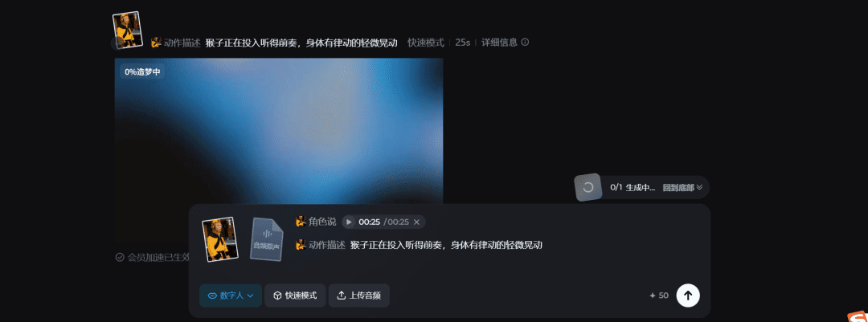The height and width of the screenshot is (322, 868).
Task: Click the 动作描述 text field in input panel
Action: [446, 245]
